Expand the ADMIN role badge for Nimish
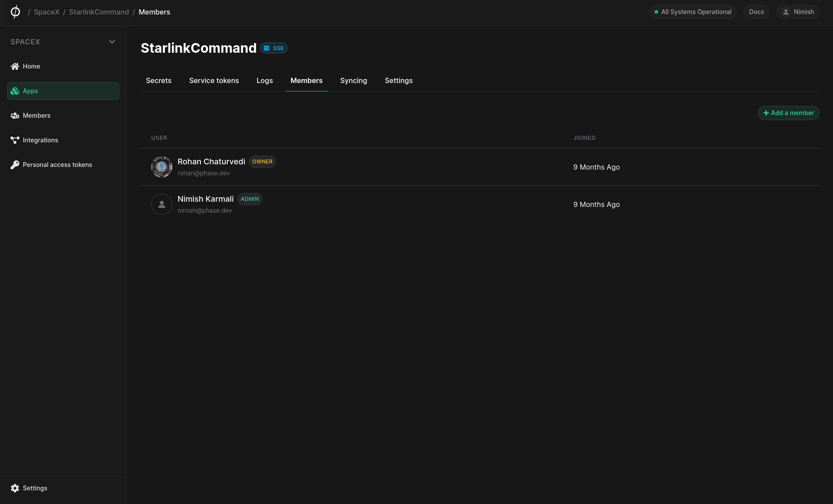 click(250, 199)
